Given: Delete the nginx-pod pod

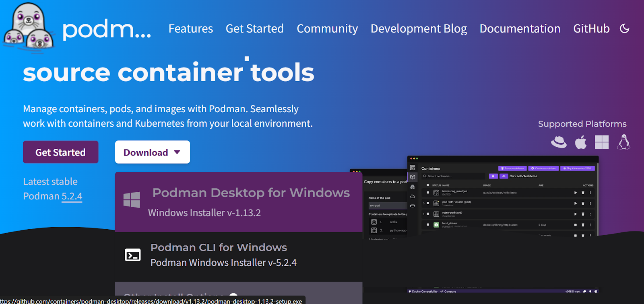Looking at the screenshot, I should [583, 214].
